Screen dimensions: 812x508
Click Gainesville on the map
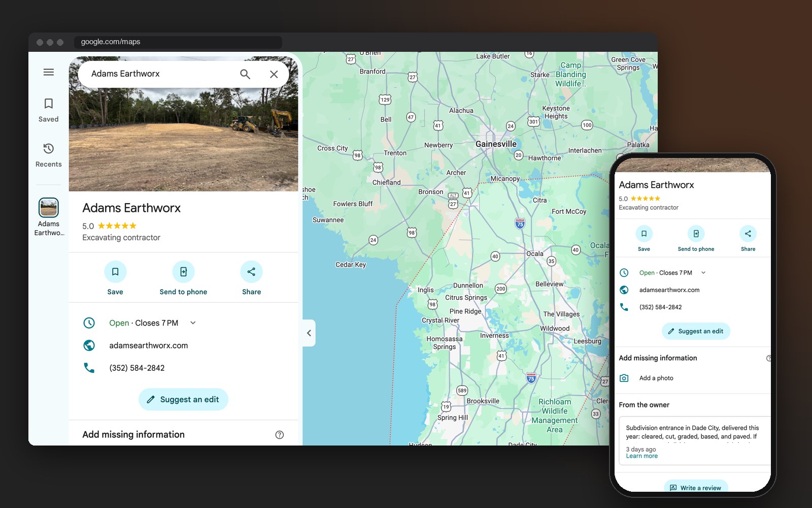(496, 144)
